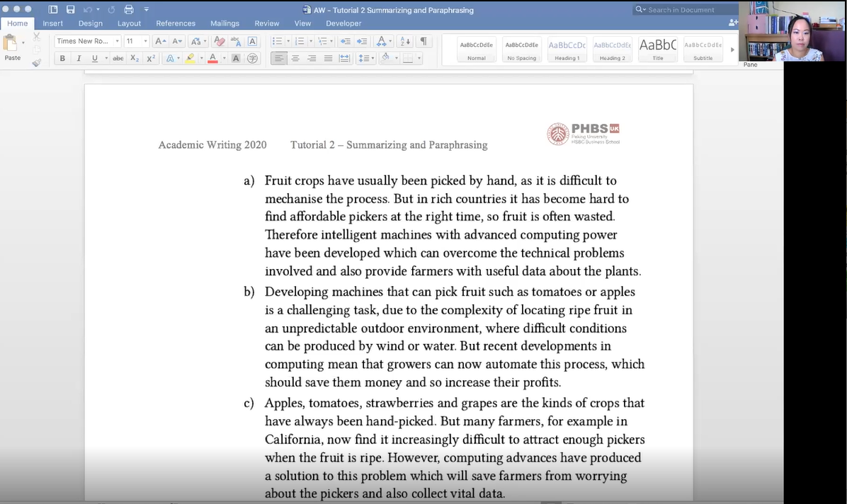
Task: Click the Increase Indent icon
Action: tap(362, 41)
